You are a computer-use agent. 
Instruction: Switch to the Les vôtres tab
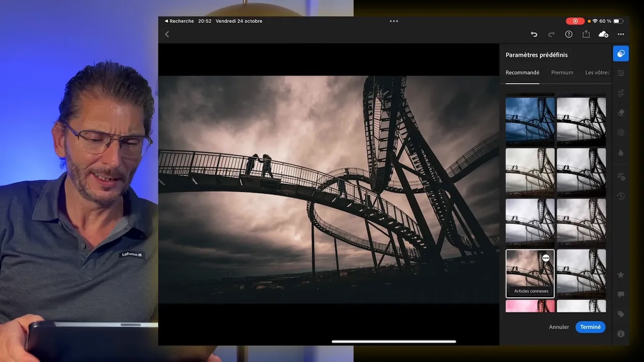coord(597,72)
